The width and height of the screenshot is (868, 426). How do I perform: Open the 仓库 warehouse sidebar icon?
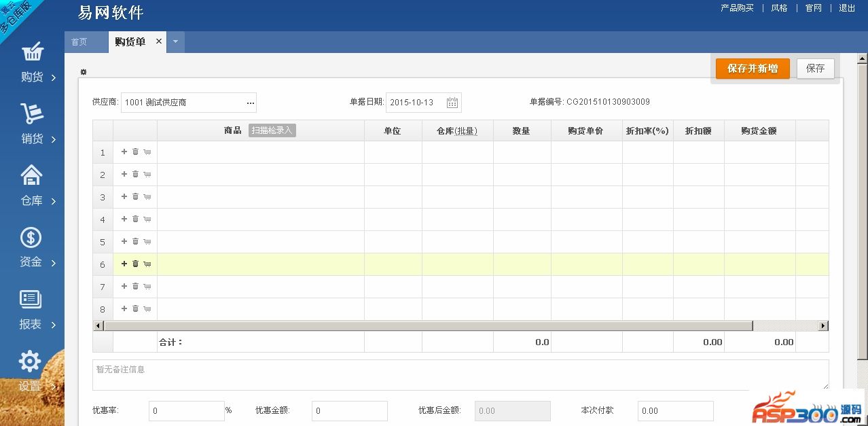(32, 177)
